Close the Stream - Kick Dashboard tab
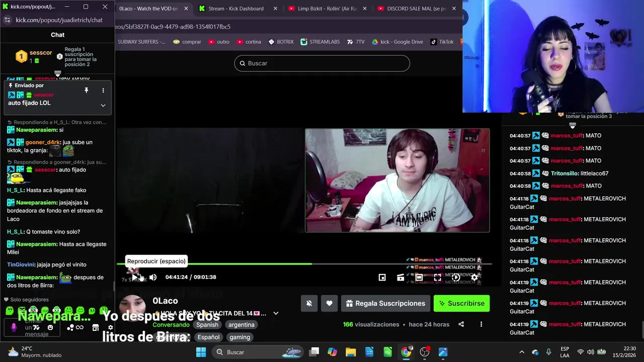The width and height of the screenshot is (644, 362). click(275, 9)
